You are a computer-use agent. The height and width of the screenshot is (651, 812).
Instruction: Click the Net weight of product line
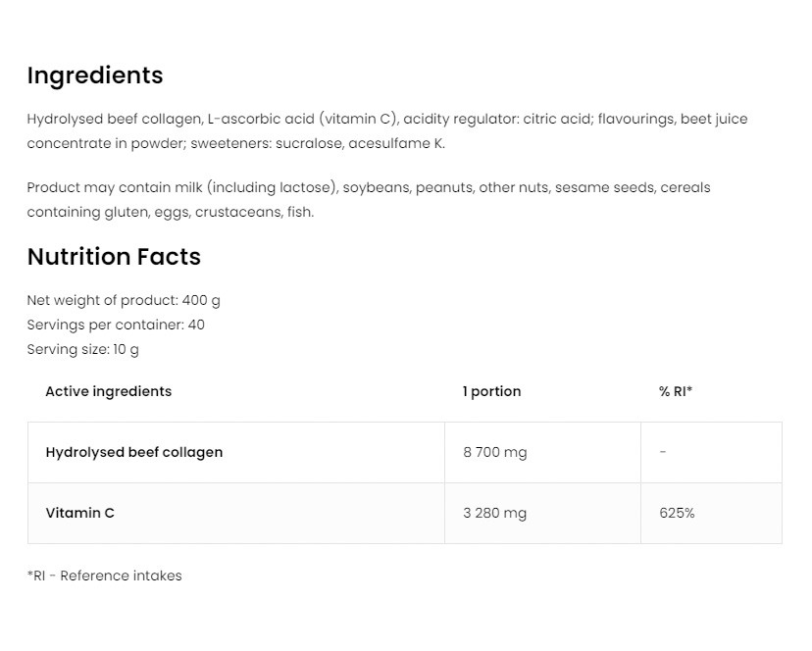click(124, 300)
